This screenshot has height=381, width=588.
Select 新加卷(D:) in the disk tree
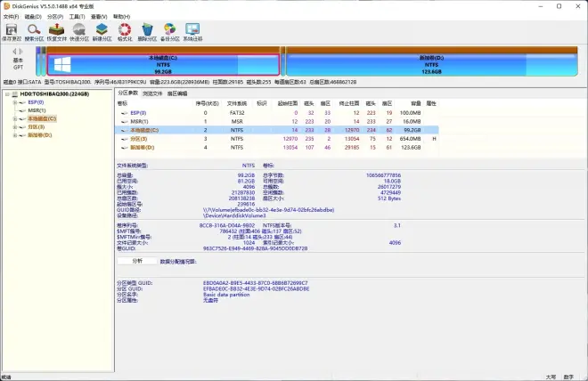(40, 135)
